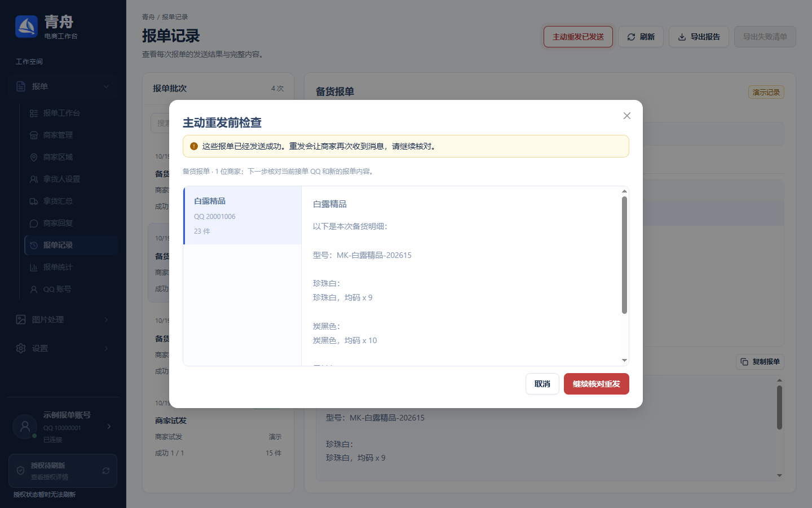The image size is (812, 508).
Task: Click the 报单 document icon in sidebar
Action: [21, 86]
